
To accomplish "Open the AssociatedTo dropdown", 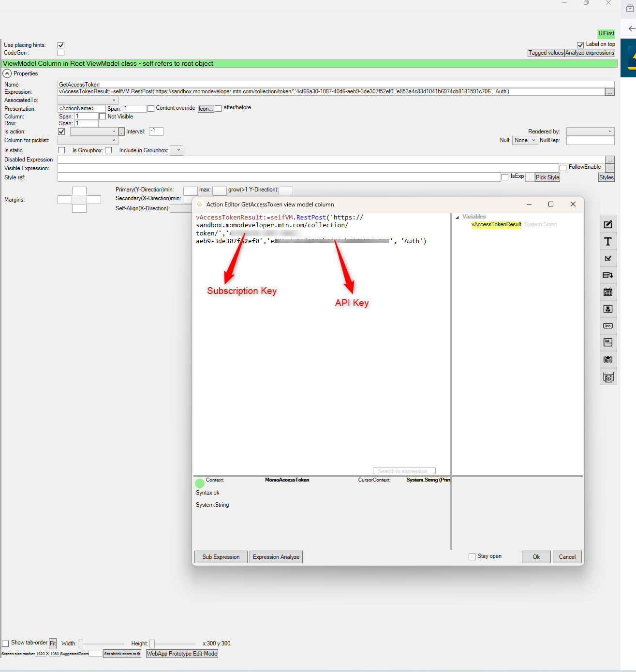I will (x=88, y=100).
